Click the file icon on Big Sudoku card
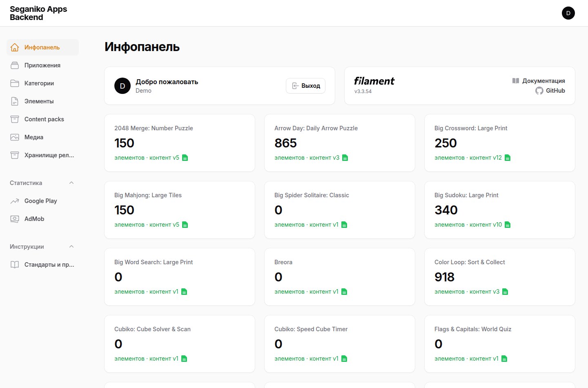 tap(508, 225)
